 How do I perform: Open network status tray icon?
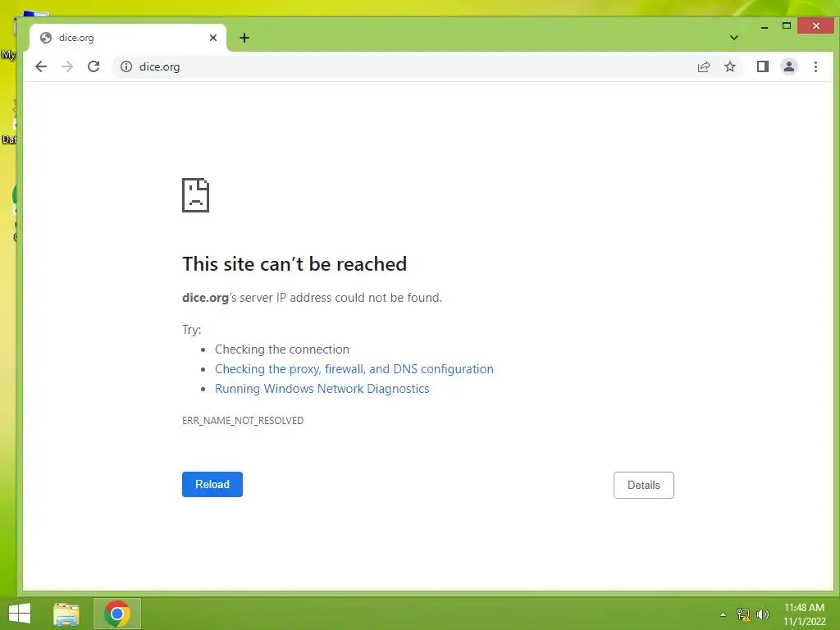coord(743,614)
